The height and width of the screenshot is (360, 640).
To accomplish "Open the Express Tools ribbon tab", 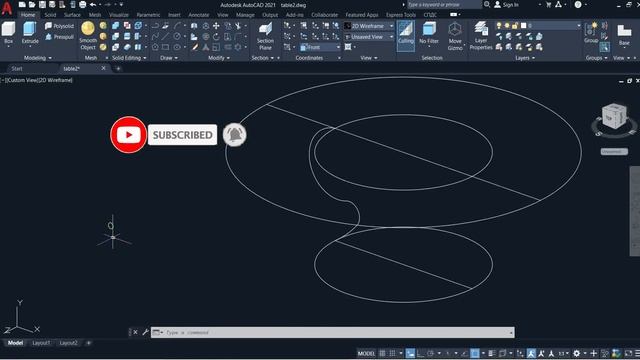I will tap(401, 15).
